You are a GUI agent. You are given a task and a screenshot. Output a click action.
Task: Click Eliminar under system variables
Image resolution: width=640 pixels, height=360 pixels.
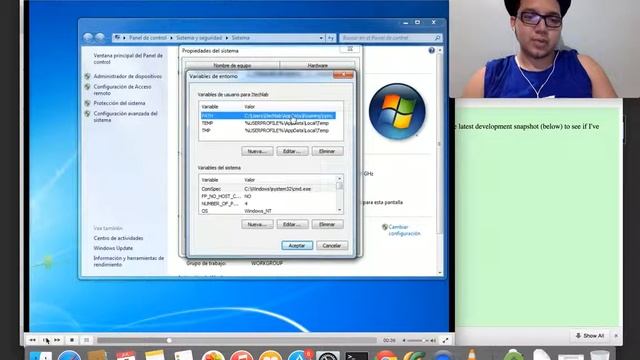click(x=327, y=224)
